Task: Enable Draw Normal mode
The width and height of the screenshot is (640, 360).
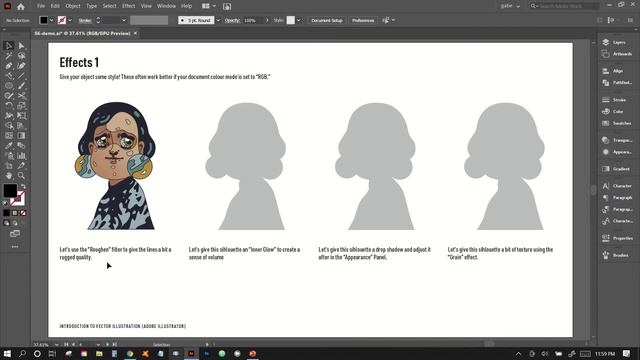Action: [x=6, y=223]
